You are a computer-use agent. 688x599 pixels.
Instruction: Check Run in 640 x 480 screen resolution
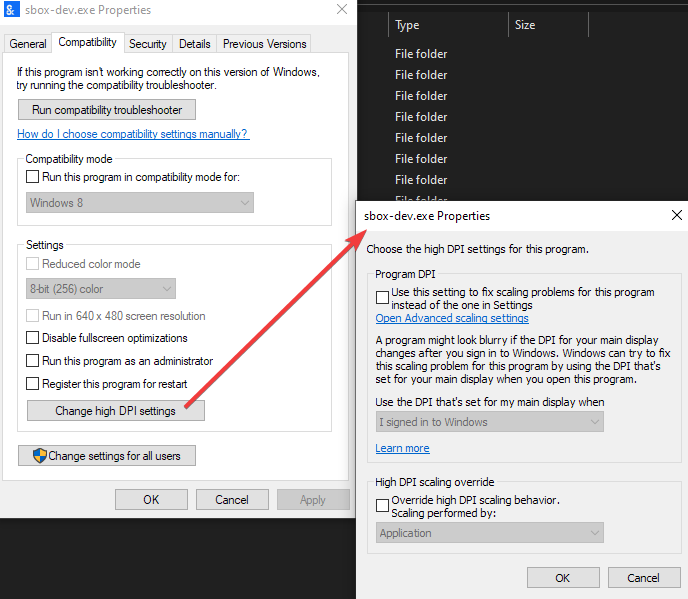tap(32, 316)
